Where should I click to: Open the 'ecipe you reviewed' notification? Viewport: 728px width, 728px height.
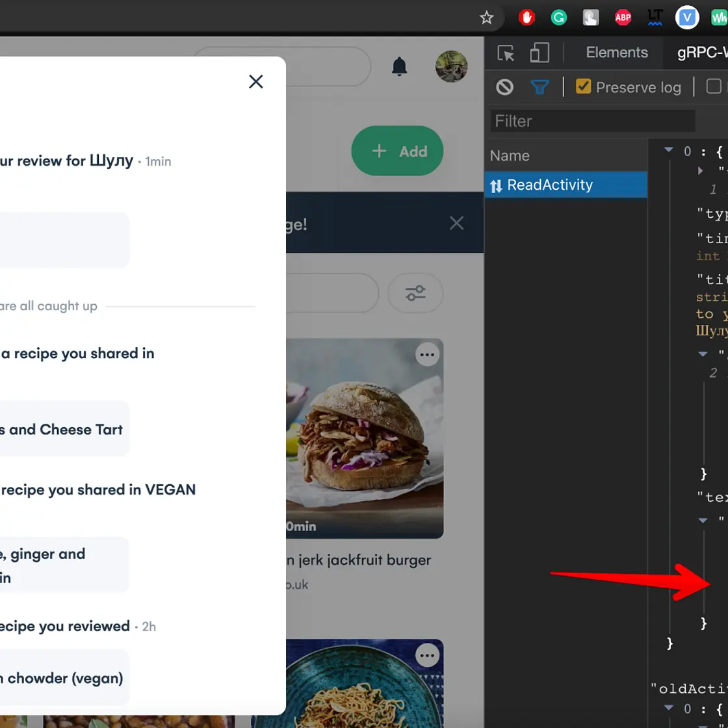tap(64, 627)
